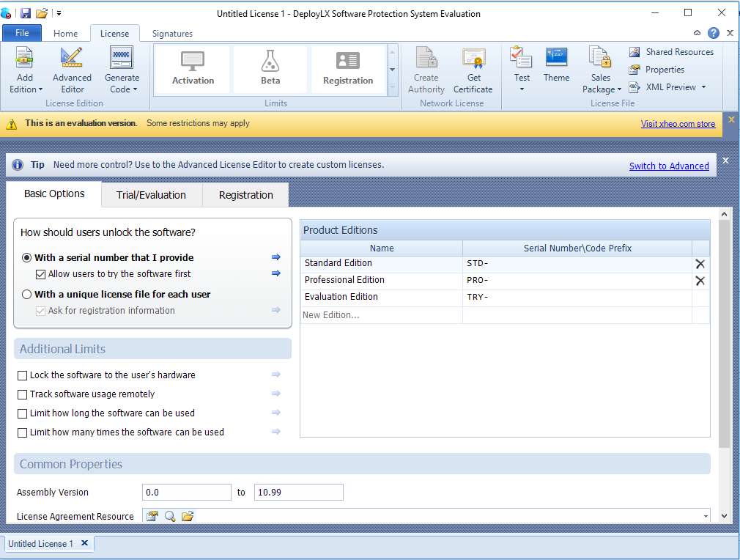
Task: Add the Activation limit
Action: pyautogui.click(x=193, y=70)
